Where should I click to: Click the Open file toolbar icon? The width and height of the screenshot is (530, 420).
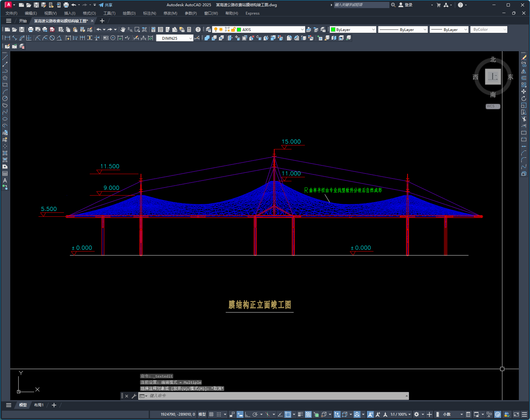15,29
